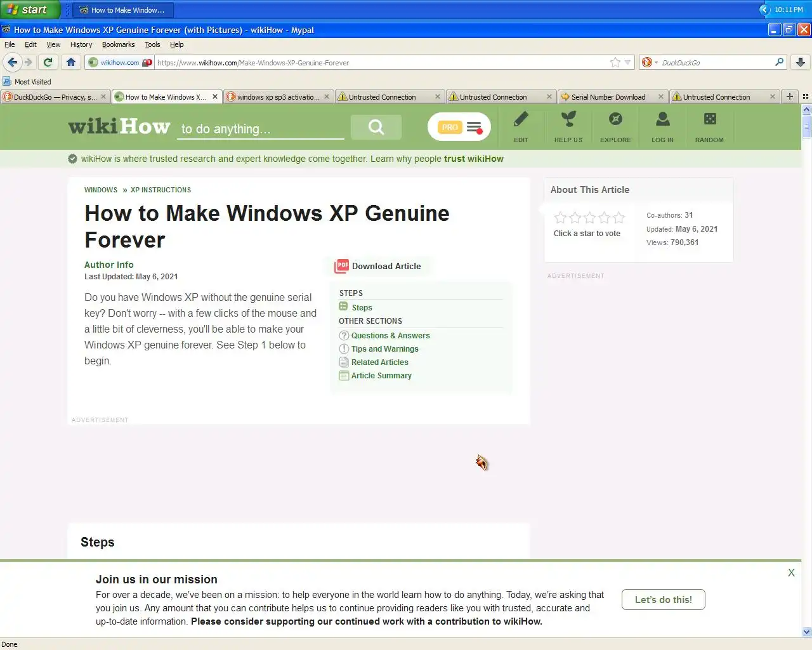Screen dimensions: 812x650
Task: Click the Download Article link
Action: click(386, 266)
